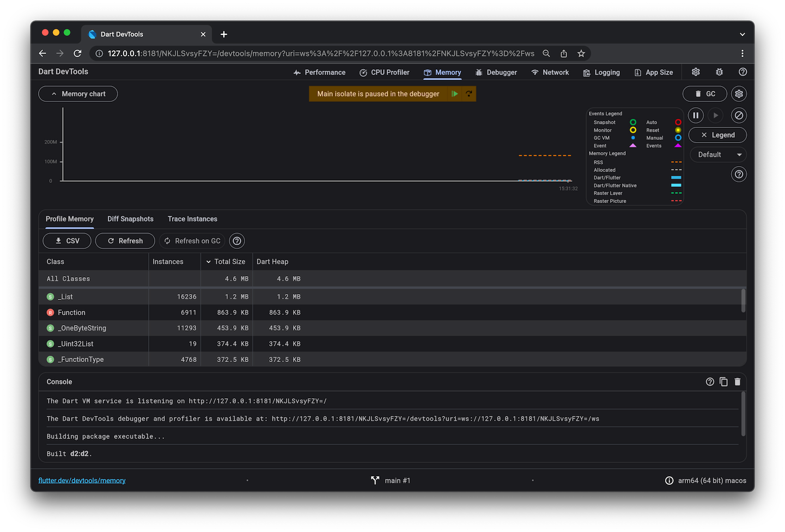Download profile data as CSV
Image resolution: width=785 pixels, height=532 pixels.
pyautogui.click(x=66, y=241)
